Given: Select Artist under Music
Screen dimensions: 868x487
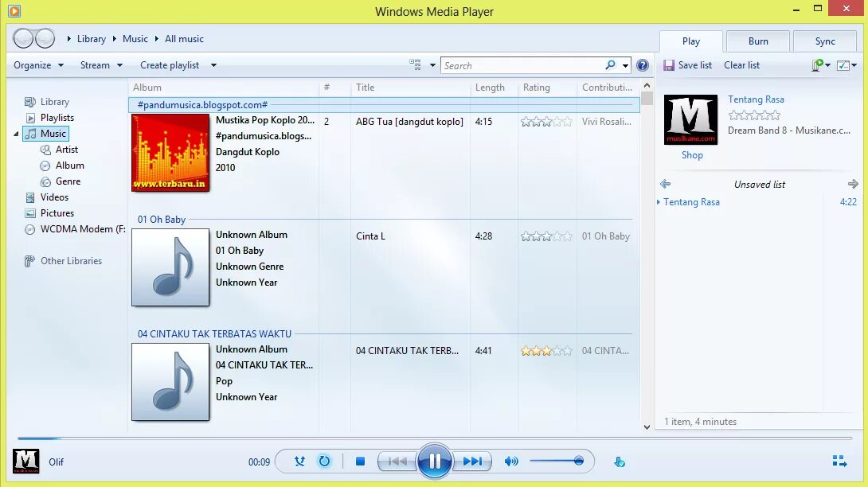Looking at the screenshot, I should pyautogui.click(x=66, y=150).
